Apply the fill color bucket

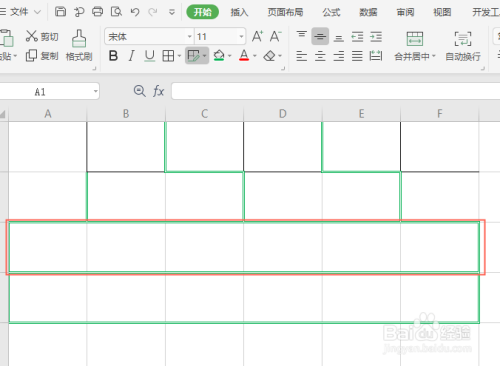coord(219,55)
